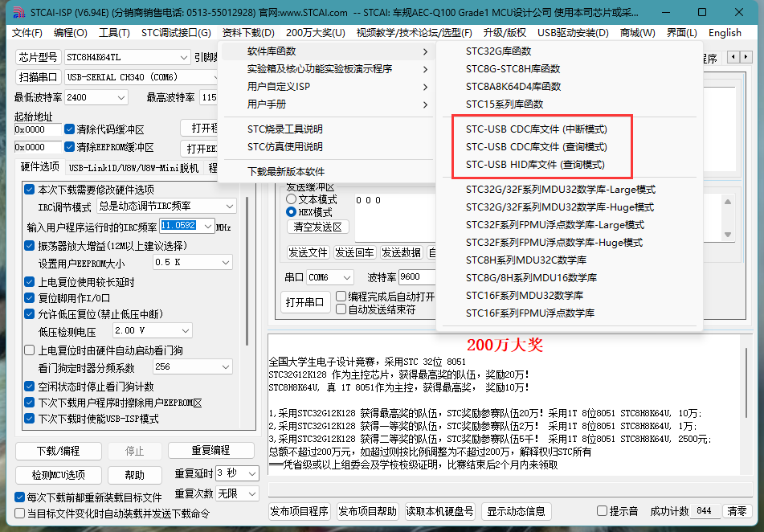Enable the 提示音 checkbox
This screenshot has height=532, width=764.
[603, 511]
